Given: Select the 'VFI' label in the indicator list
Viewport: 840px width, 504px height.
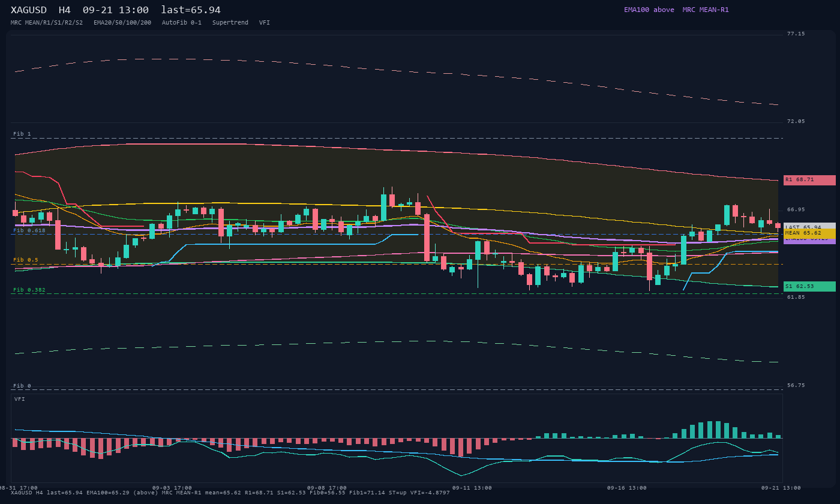Looking at the screenshot, I should click(265, 23).
